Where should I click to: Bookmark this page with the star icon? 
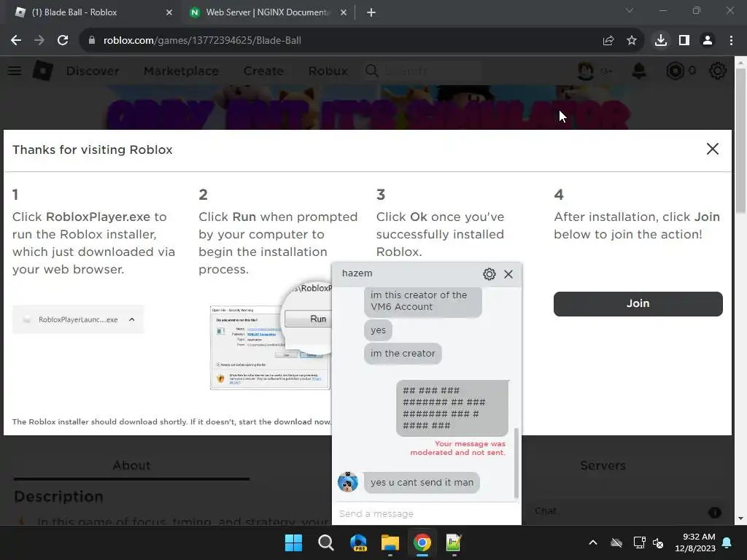point(632,41)
